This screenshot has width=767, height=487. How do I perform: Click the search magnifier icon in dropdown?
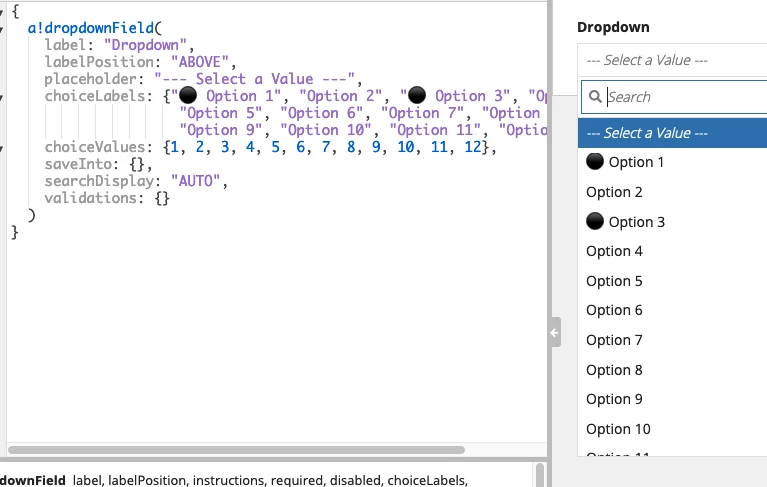(x=595, y=97)
